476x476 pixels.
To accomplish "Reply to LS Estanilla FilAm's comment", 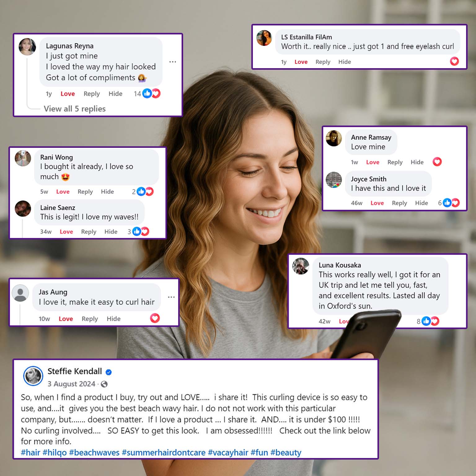I will 323,62.
